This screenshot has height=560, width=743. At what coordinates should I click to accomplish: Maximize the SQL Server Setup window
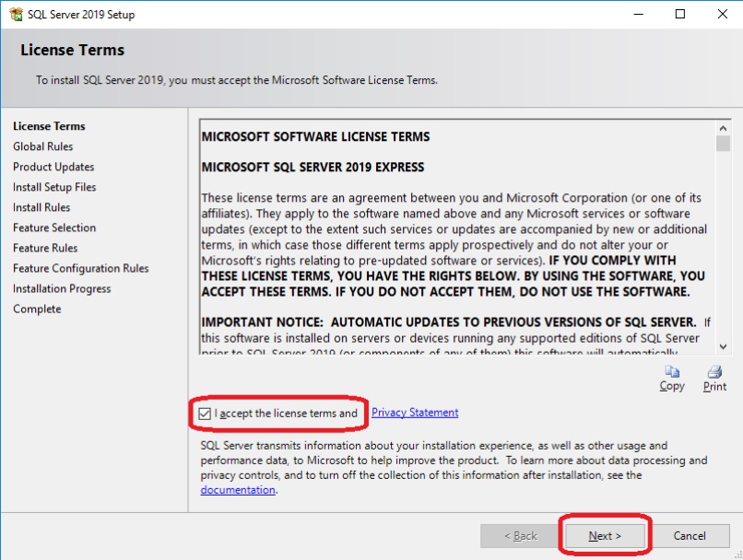point(680,15)
